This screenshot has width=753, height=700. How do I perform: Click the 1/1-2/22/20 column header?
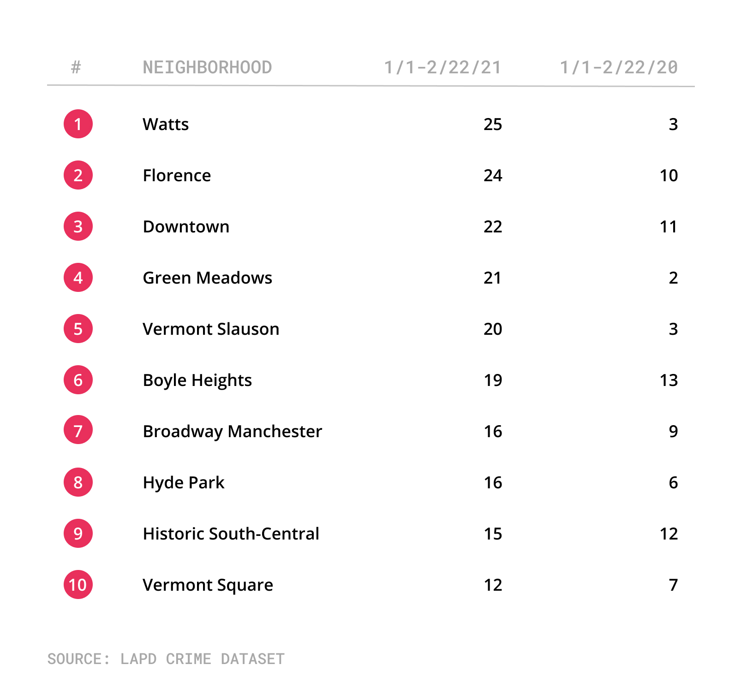click(619, 67)
